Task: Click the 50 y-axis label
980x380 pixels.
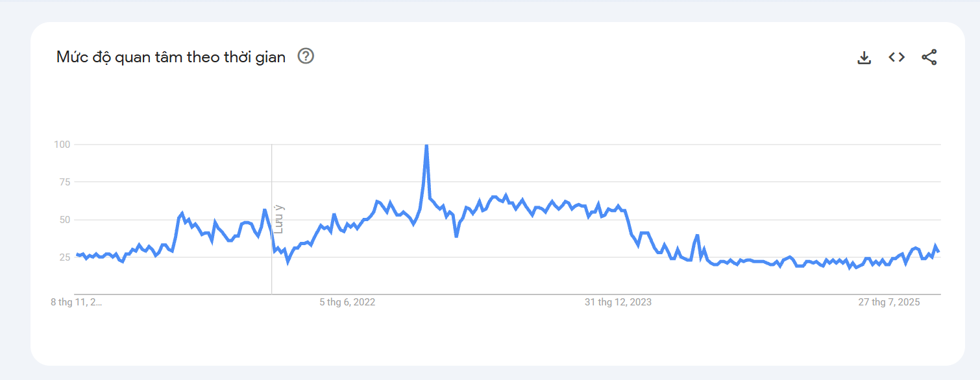Action: [x=64, y=219]
